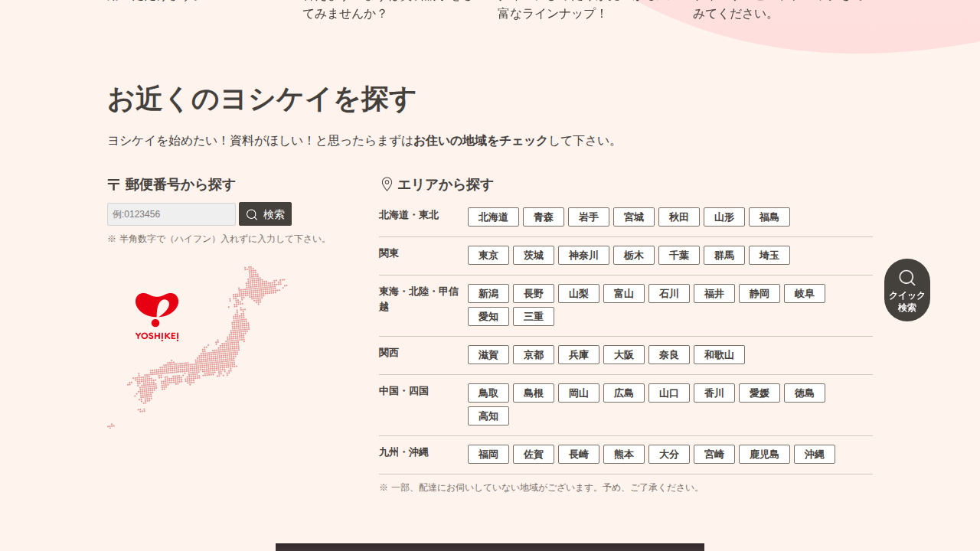The width and height of the screenshot is (980, 551).
Task: Click the 〒 mark beside 郵便番号から探す
Action: coord(113,184)
